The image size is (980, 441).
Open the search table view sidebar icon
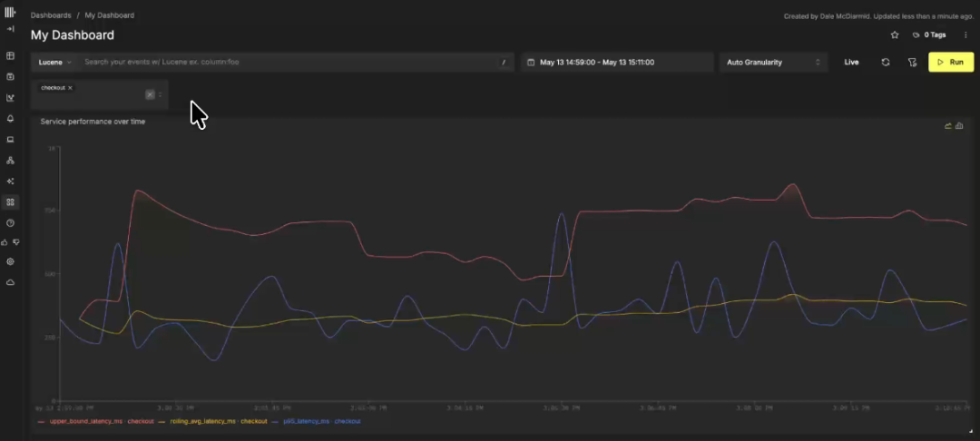[10, 56]
